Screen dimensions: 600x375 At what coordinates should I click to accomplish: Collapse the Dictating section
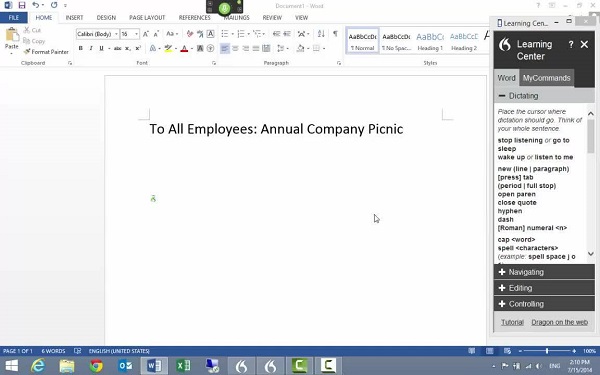(x=544, y=96)
